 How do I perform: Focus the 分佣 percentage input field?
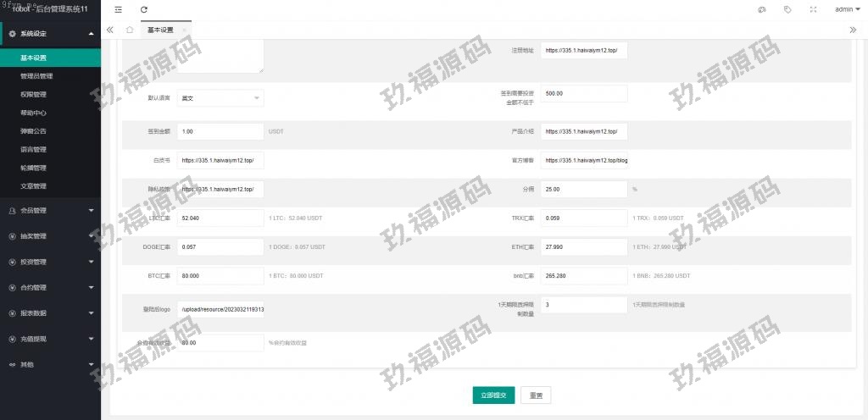point(584,189)
